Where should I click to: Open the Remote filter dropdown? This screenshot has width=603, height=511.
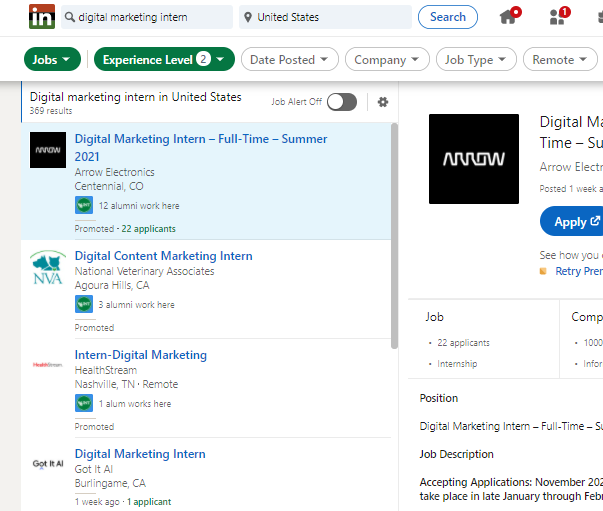[x=560, y=59]
